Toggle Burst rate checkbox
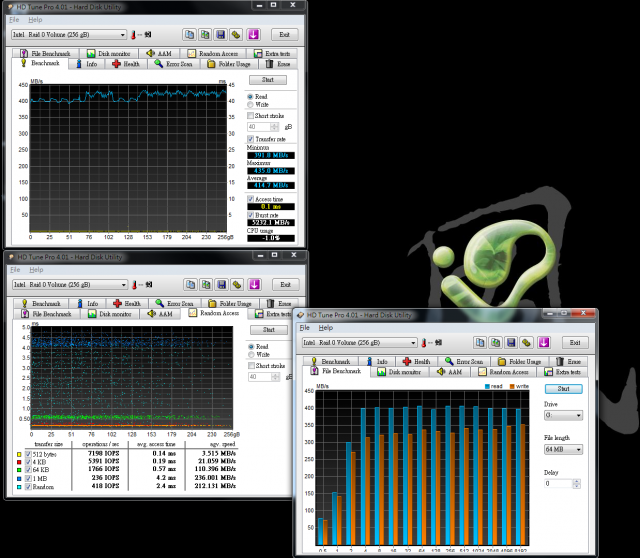 coord(251,215)
